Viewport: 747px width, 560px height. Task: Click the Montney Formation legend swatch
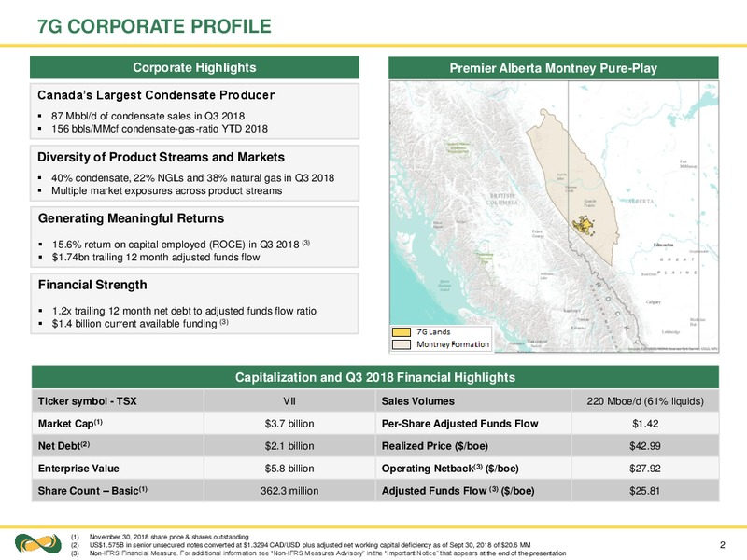pos(402,344)
